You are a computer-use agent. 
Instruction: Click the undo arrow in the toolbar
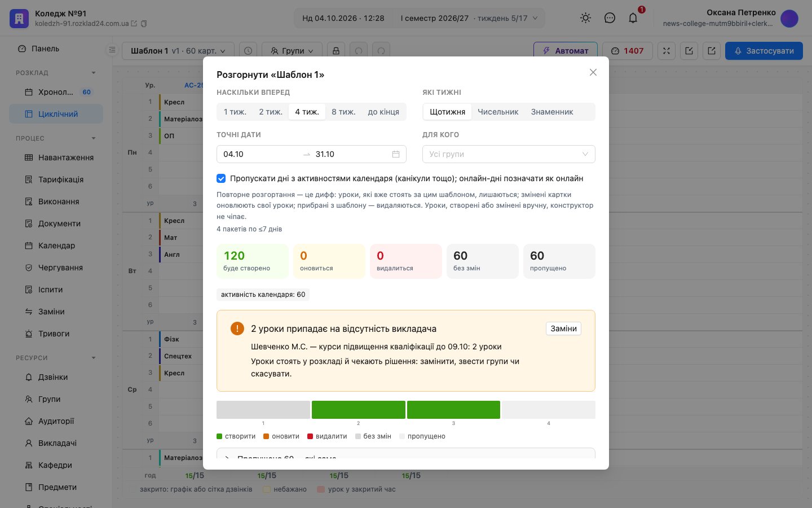click(x=359, y=51)
